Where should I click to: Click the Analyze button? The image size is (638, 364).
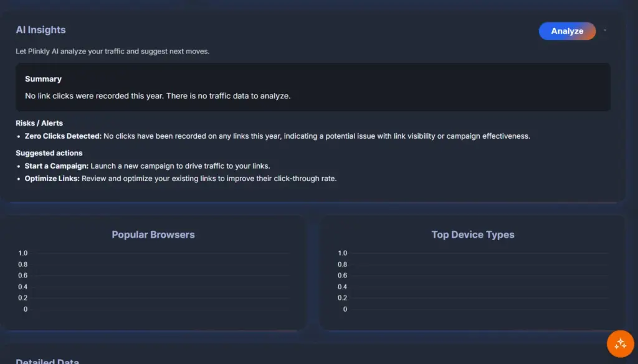coord(567,31)
